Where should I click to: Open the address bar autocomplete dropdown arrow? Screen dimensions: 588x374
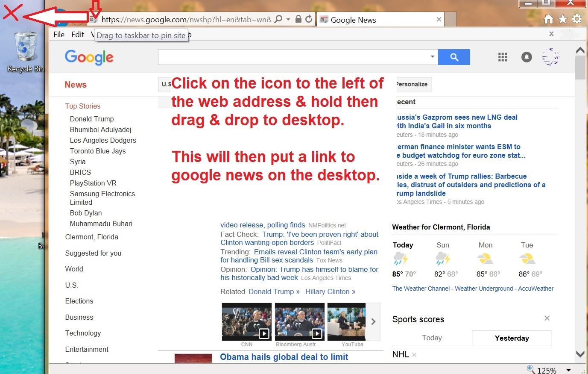tap(288, 20)
